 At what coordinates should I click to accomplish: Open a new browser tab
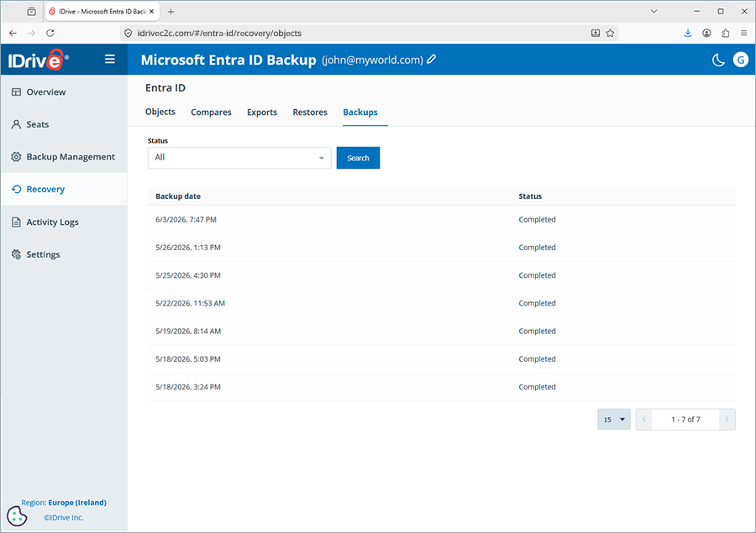pos(171,12)
